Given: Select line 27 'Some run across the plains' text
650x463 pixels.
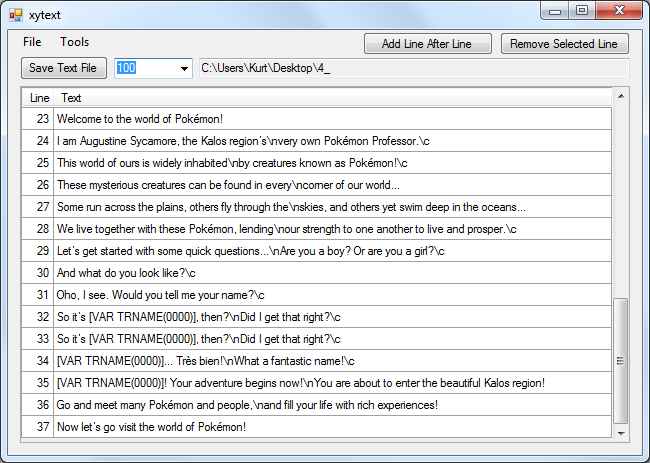Looking at the screenshot, I should (x=291, y=207).
